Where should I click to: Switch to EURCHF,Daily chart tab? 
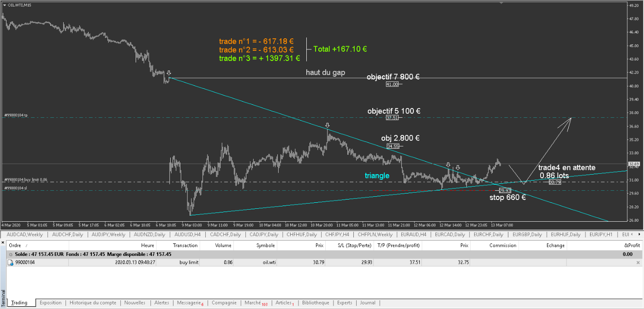[x=489, y=235]
